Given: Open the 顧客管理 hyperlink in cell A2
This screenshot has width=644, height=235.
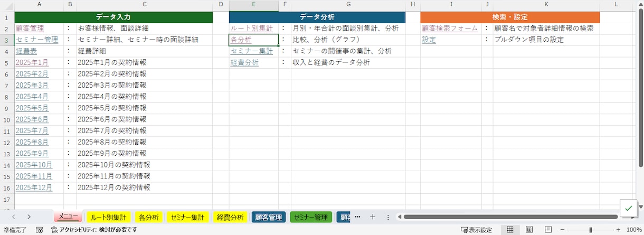Looking at the screenshot, I should (30, 28).
